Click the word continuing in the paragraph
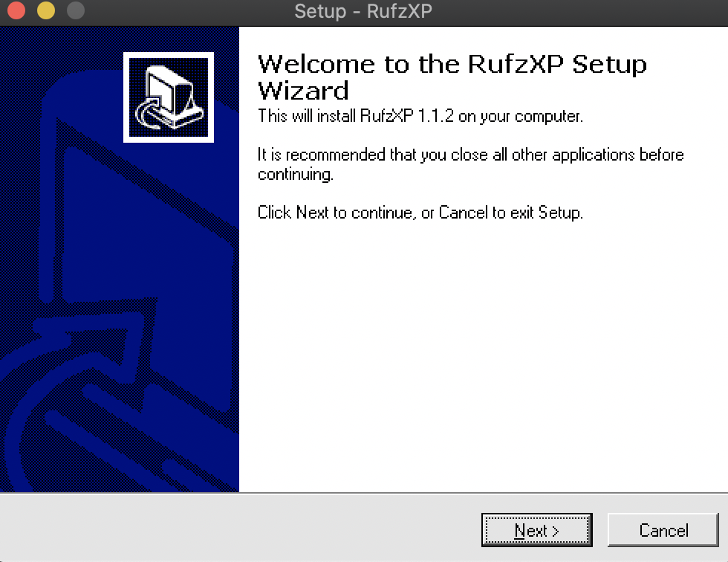Viewport: 728px width, 562px height. [296, 175]
